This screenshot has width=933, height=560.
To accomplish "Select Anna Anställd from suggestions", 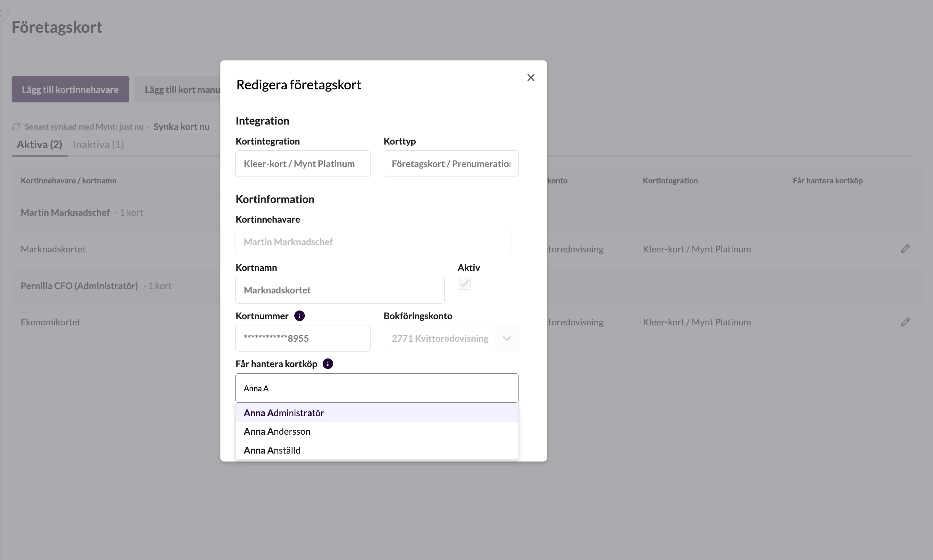I will click(x=377, y=450).
